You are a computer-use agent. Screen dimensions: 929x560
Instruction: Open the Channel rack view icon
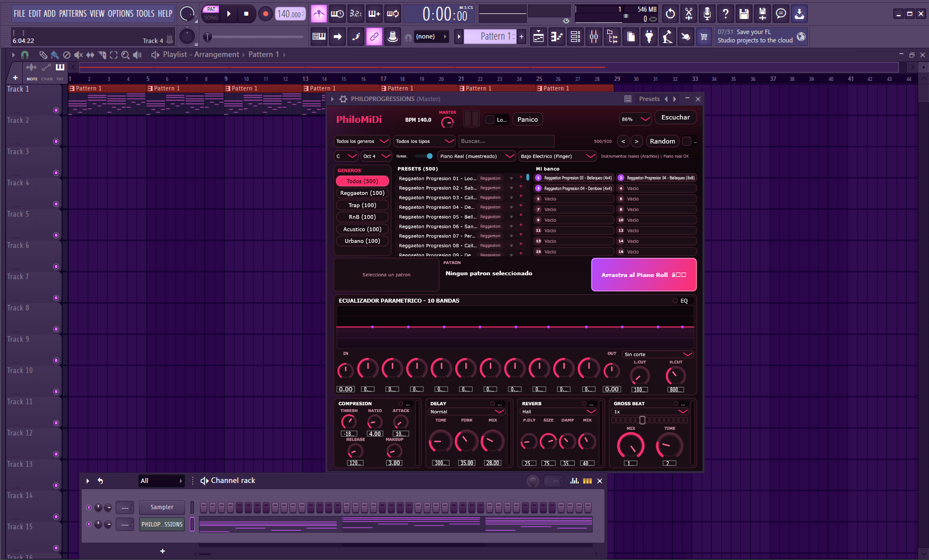click(575, 37)
